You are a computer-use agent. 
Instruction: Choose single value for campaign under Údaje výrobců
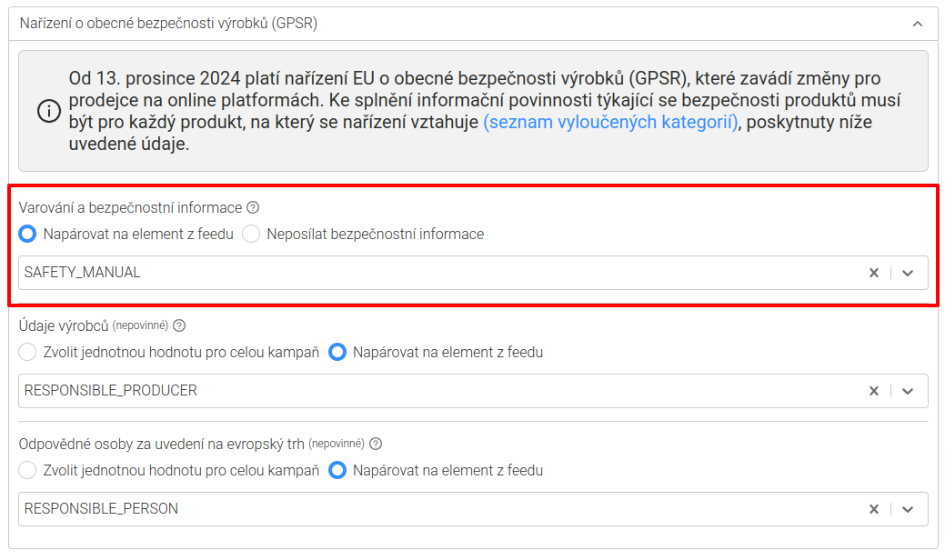pyautogui.click(x=28, y=352)
